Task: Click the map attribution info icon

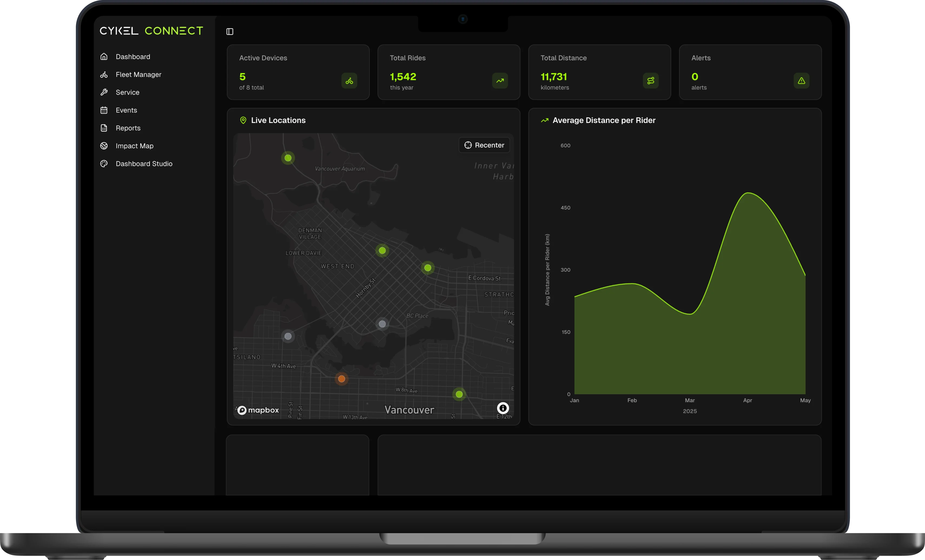Action: [503, 408]
